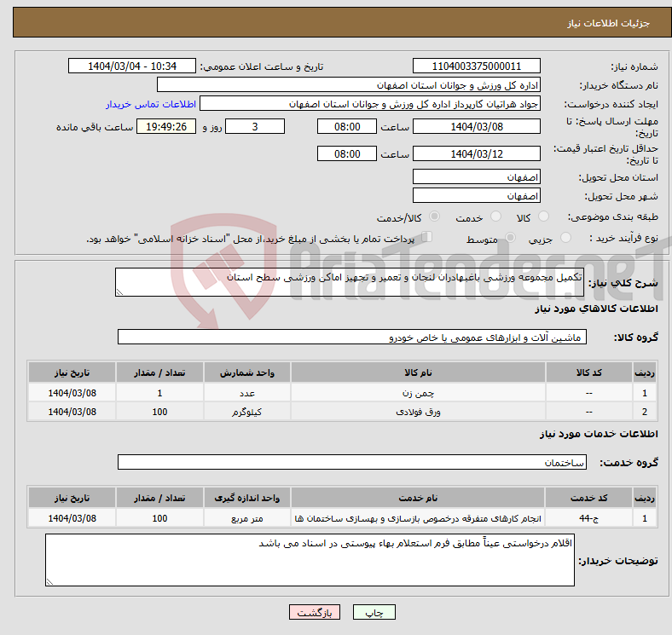Click the price validity date 1404/03/12 field
The image size is (672, 635).
click(x=476, y=153)
